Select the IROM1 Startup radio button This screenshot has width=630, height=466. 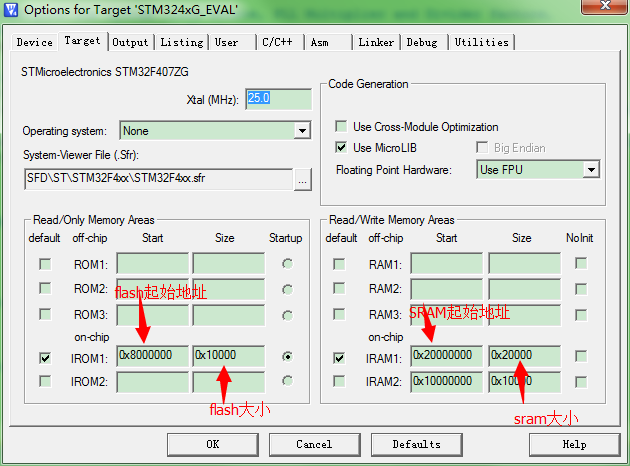[x=287, y=356]
